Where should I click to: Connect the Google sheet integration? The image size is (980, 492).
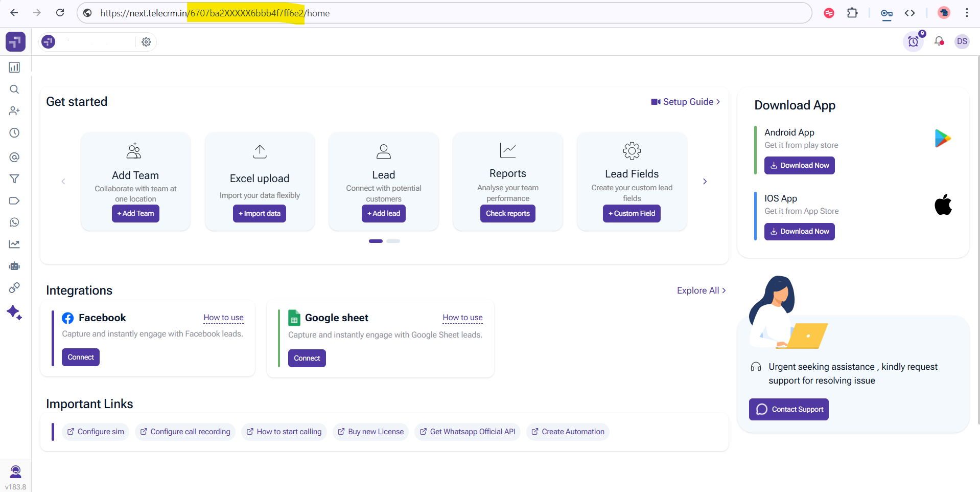[x=307, y=359]
